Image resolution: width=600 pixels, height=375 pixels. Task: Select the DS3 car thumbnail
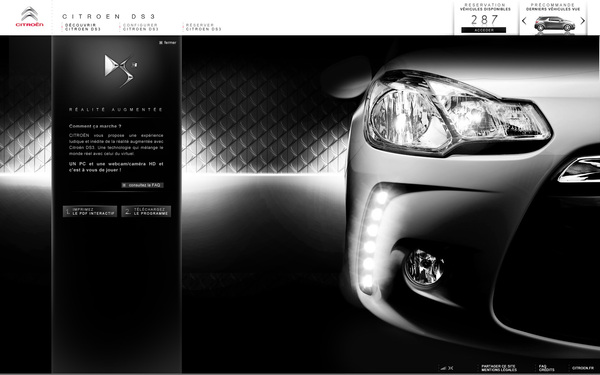tap(554, 24)
